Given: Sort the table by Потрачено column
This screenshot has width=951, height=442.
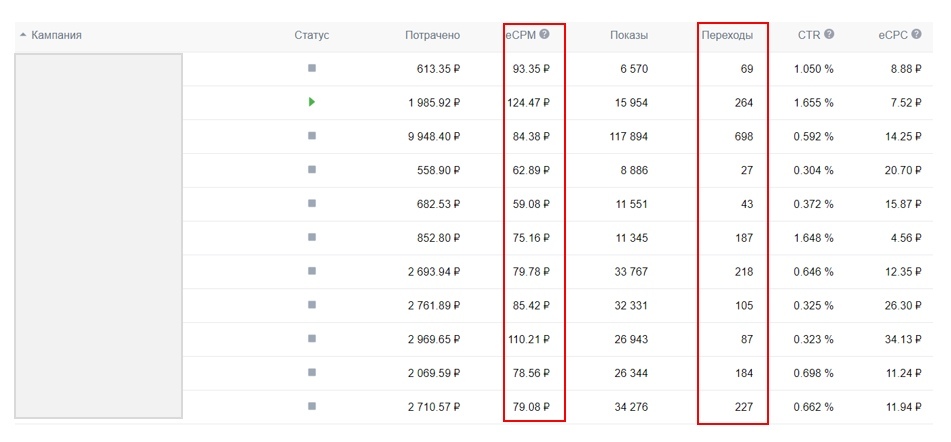Looking at the screenshot, I should click(x=432, y=35).
